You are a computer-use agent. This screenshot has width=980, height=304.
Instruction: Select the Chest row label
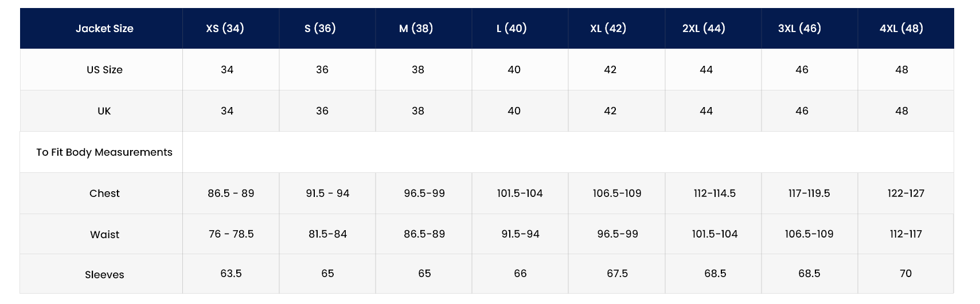coord(104,194)
